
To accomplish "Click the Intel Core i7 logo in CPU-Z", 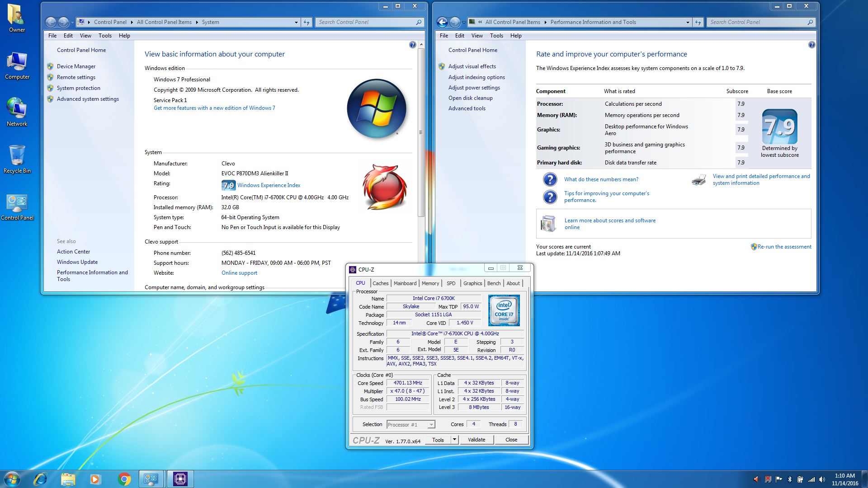I will 504,310.
